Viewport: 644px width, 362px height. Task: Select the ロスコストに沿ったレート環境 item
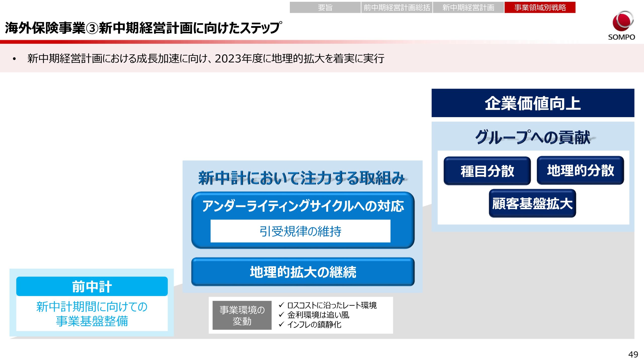[328, 305]
